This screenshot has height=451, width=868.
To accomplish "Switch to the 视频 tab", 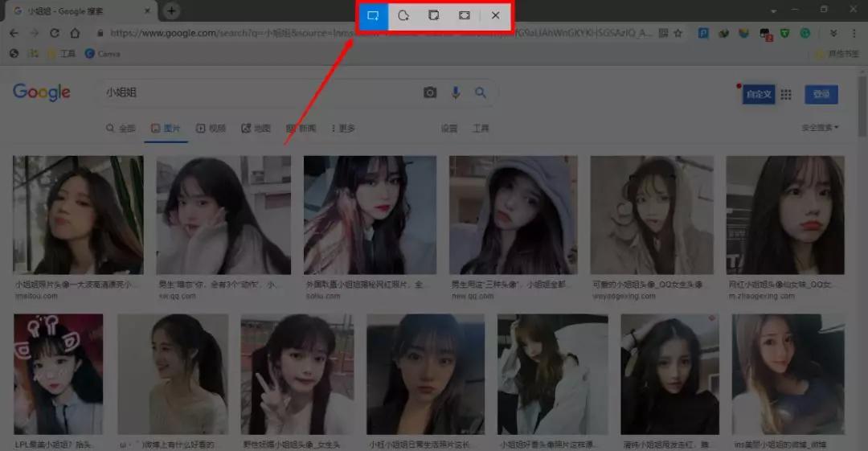I will [x=211, y=129].
